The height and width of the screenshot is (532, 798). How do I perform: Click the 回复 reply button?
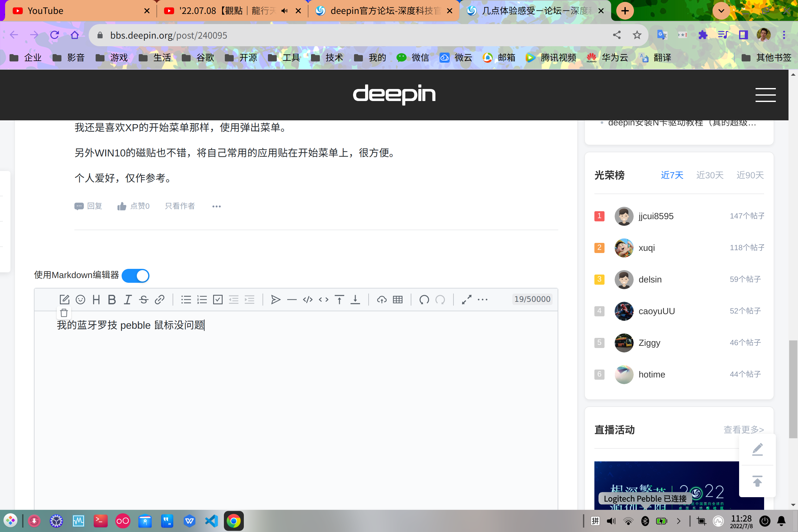coord(88,206)
